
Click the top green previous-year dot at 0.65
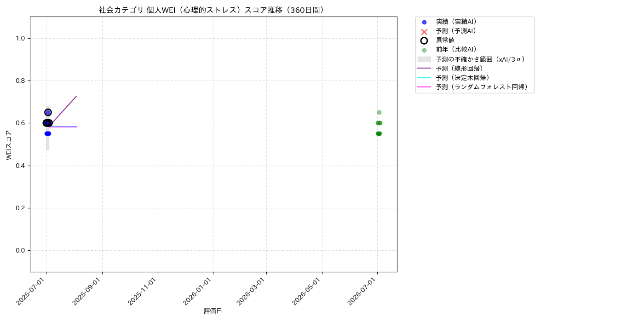[x=379, y=112]
